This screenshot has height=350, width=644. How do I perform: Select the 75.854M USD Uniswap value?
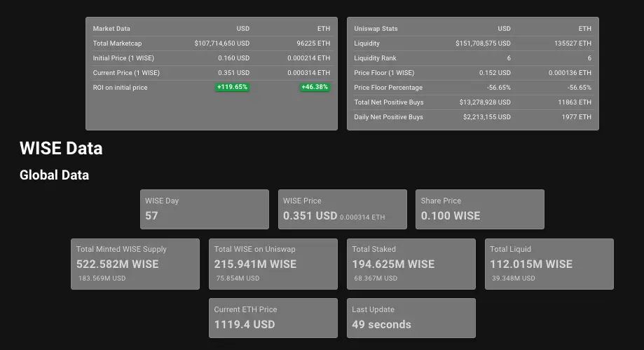pyautogui.click(x=238, y=278)
